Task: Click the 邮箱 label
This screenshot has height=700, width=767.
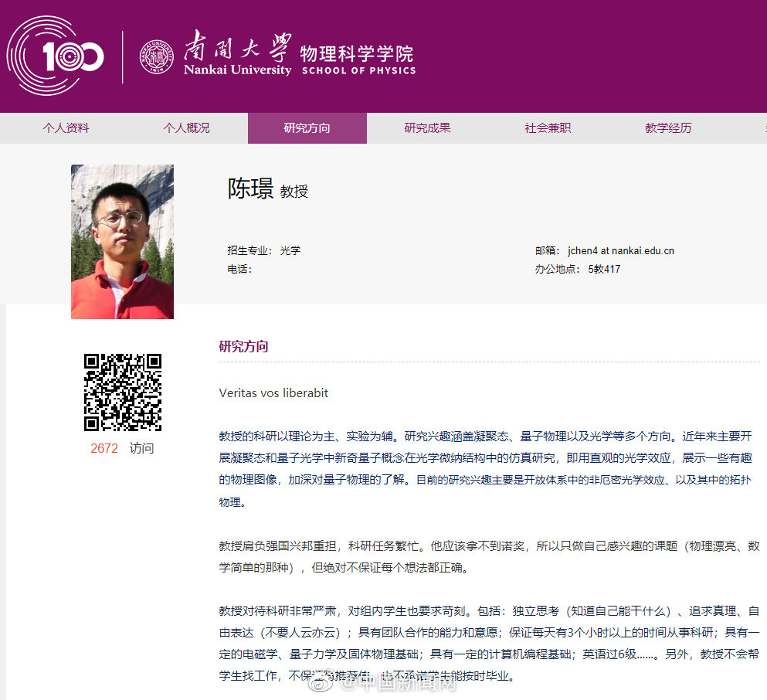Action: (548, 251)
